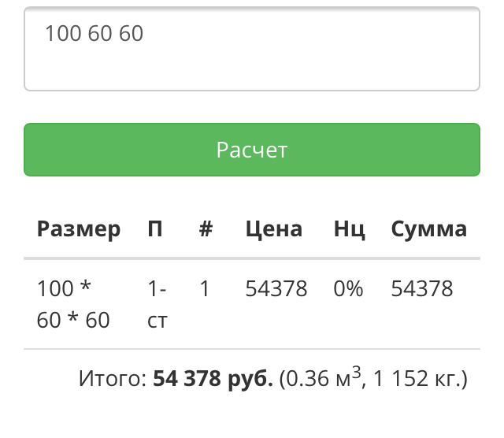The image size is (504, 438).
Task: Select the 54378 value under Цена
Action: [276, 289]
